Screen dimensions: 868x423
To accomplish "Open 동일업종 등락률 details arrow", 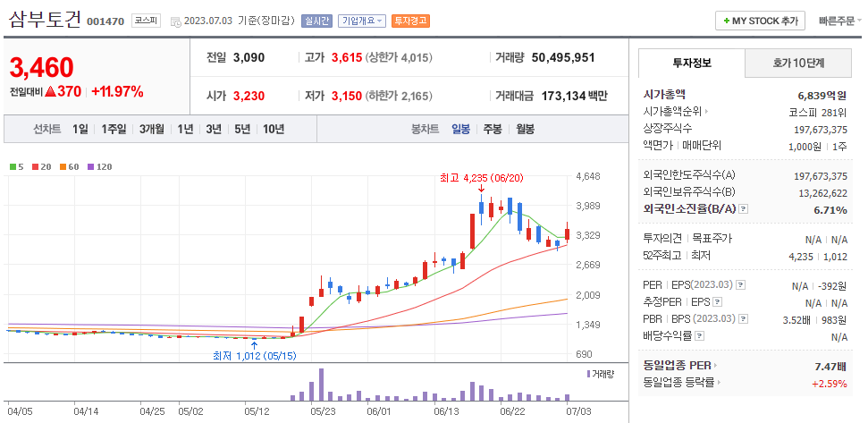I will click(x=719, y=382).
